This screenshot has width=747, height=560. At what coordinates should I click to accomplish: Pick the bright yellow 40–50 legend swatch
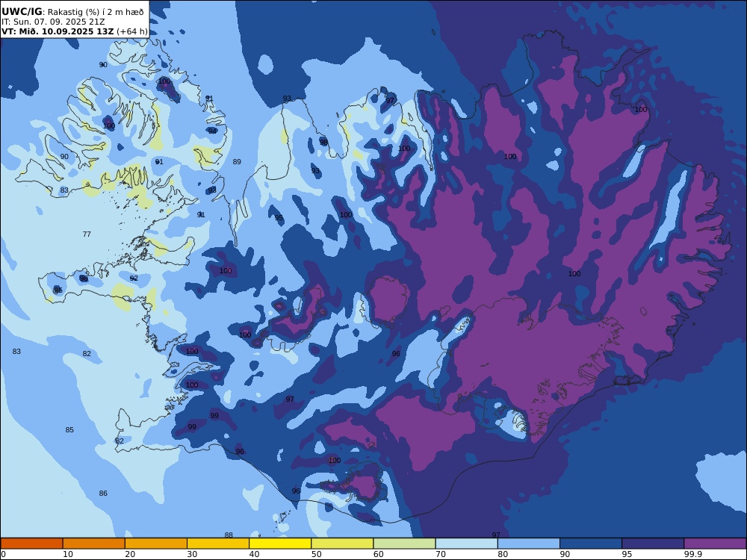(280, 544)
